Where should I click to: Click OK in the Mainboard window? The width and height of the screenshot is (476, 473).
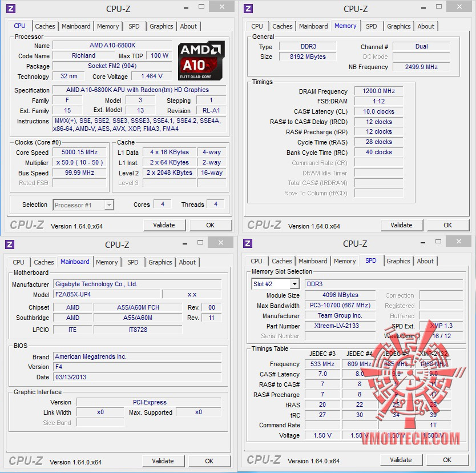click(209, 461)
